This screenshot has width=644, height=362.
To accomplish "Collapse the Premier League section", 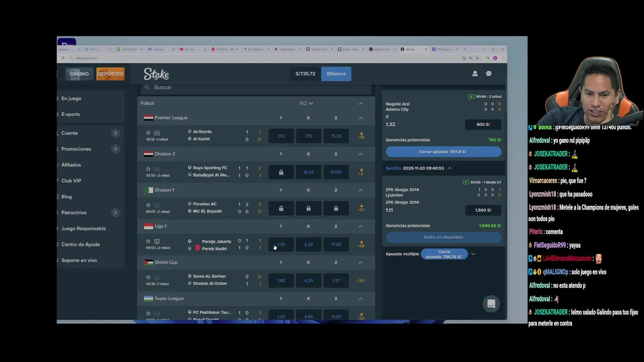I will click(361, 118).
